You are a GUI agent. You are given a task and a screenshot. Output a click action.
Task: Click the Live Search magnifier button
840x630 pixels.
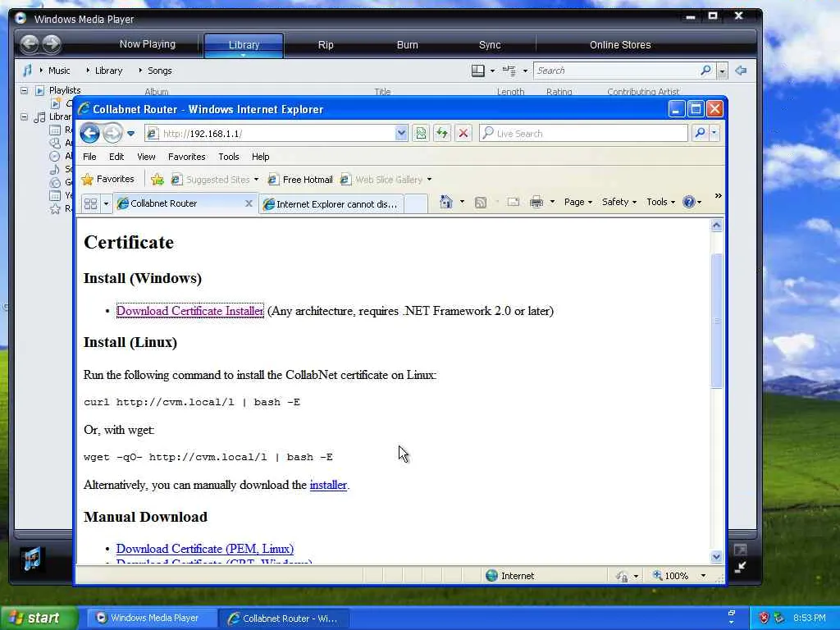[x=700, y=134]
